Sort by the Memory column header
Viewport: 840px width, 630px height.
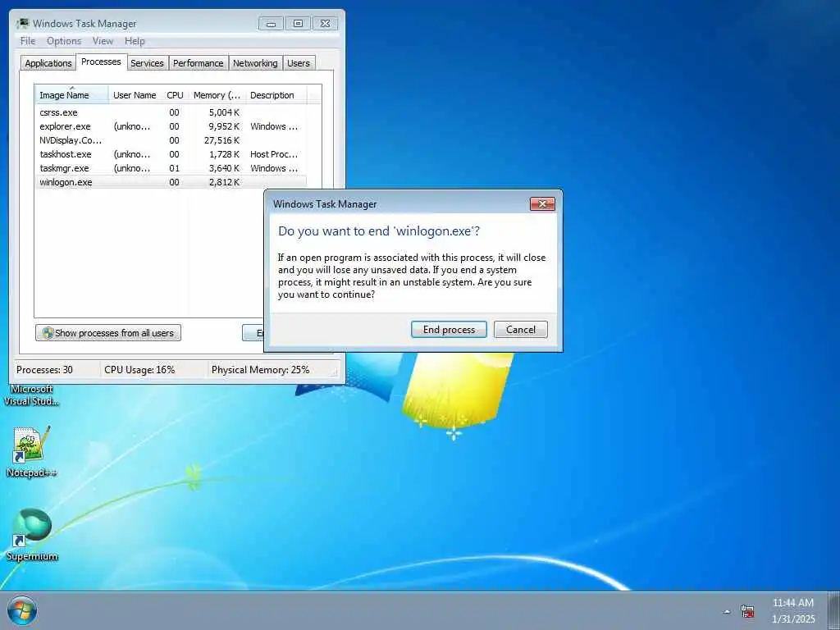pyautogui.click(x=217, y=95)
